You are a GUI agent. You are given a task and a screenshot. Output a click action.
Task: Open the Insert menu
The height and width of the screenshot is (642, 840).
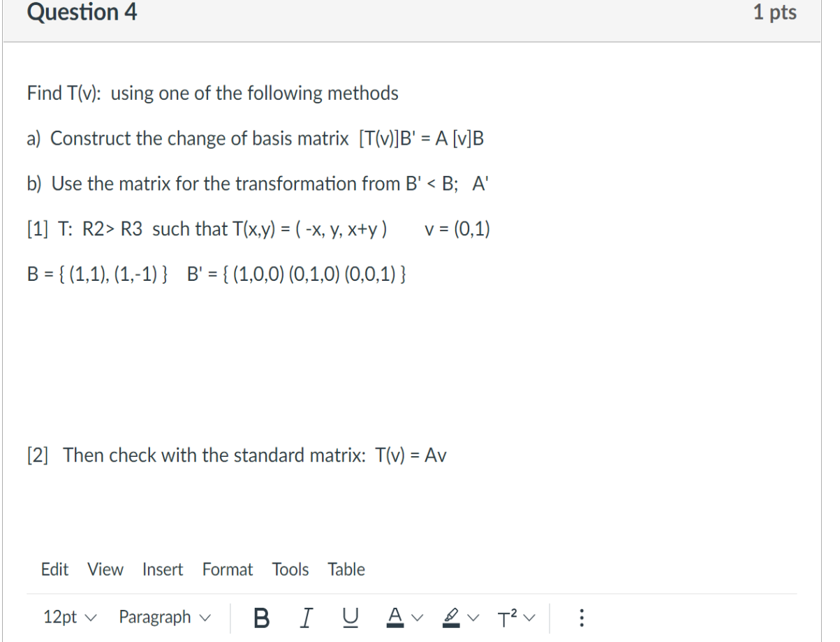pos(163,569)
